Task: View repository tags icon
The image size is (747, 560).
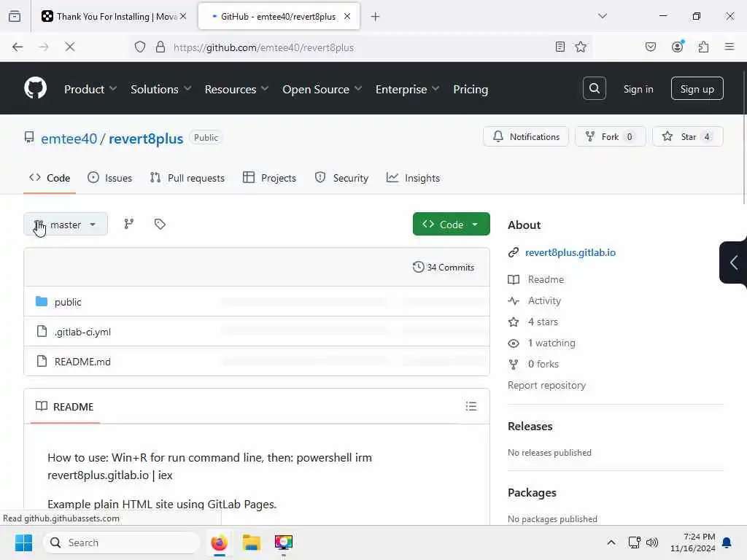Action: click(160, 224)
